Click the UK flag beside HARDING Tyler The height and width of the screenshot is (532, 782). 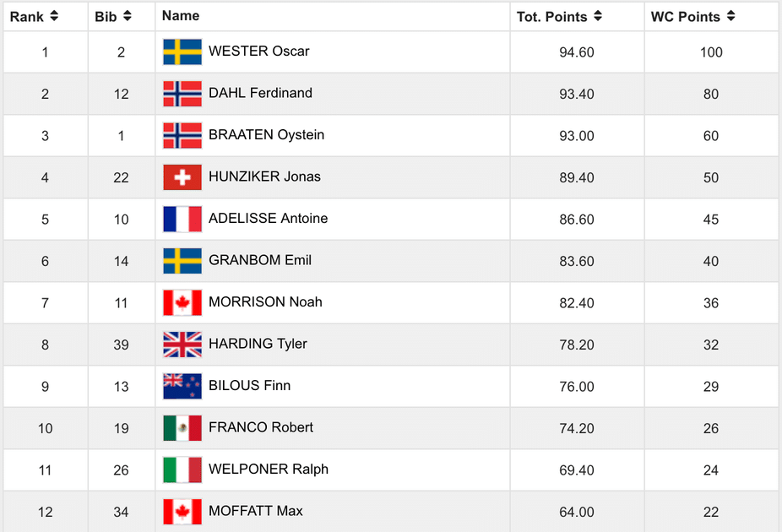point(182,345)
